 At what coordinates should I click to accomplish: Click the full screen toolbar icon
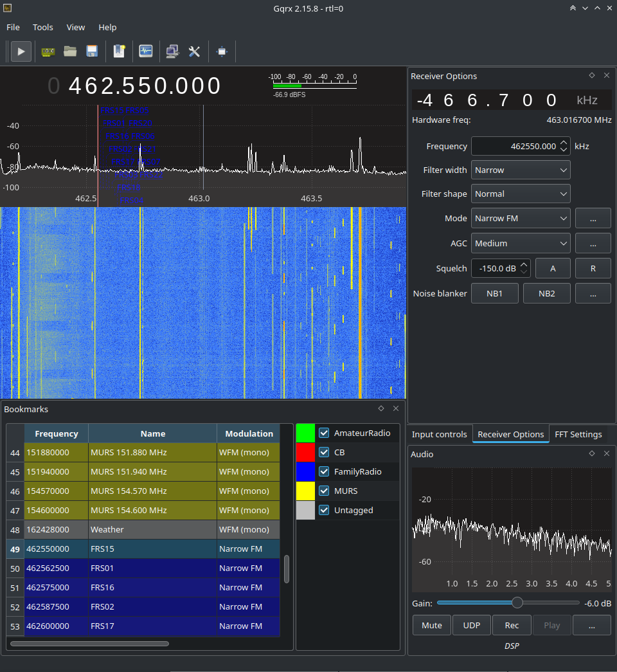pos(222,51)
